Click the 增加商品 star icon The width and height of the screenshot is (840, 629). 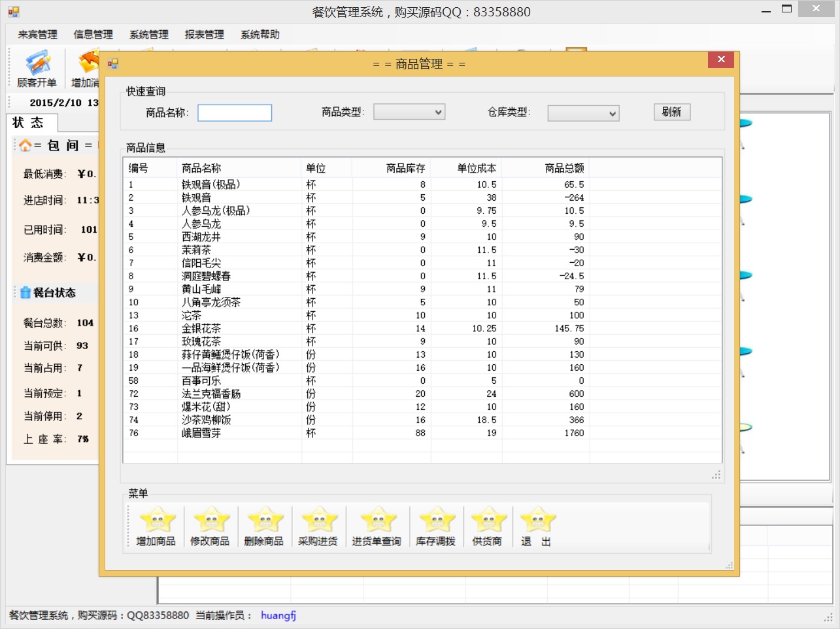click(x=156, y=522)
